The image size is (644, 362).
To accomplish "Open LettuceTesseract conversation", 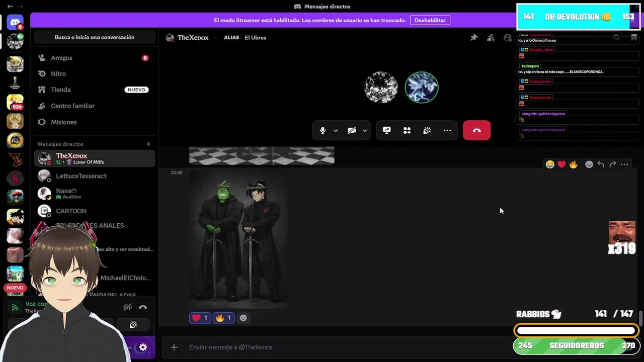I will (95, 176).
